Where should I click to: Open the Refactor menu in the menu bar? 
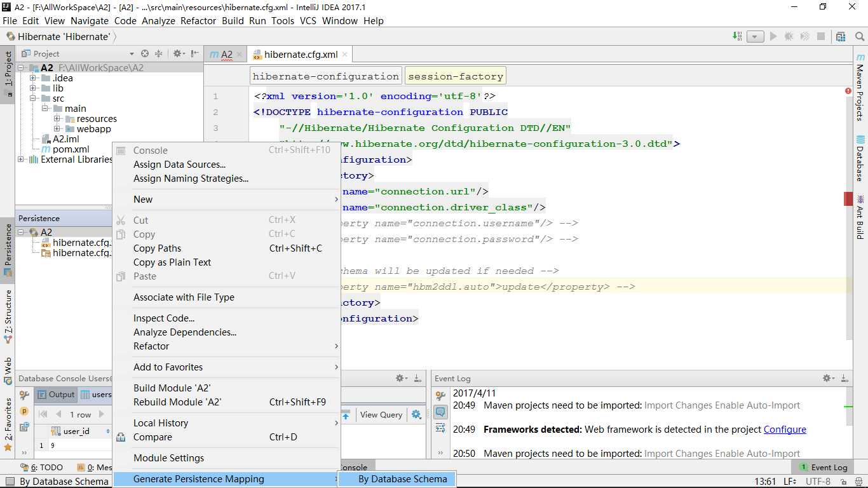(x=198, y=20)
